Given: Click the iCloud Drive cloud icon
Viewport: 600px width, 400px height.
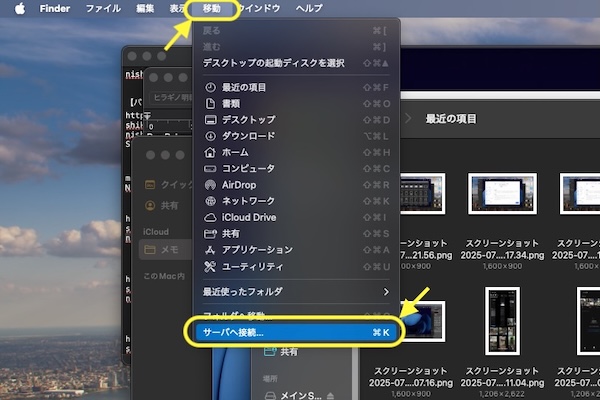Looking at the screenshot, I should point(210,217).
